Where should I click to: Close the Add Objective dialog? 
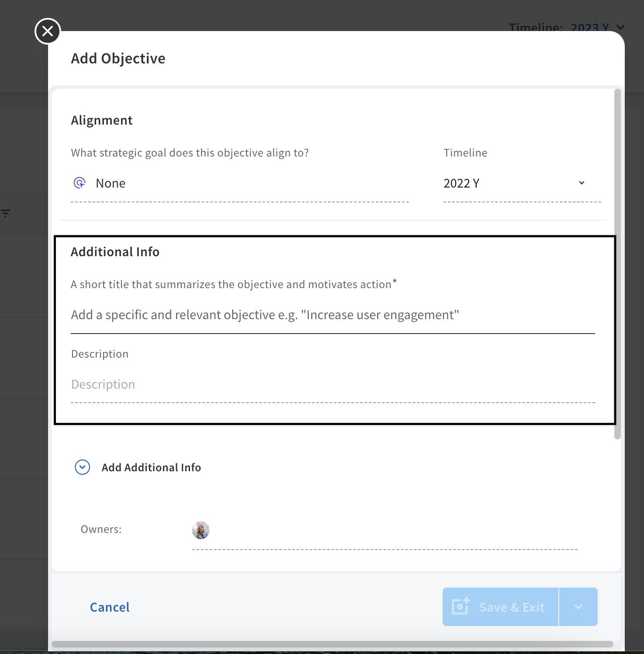point(48,31)
